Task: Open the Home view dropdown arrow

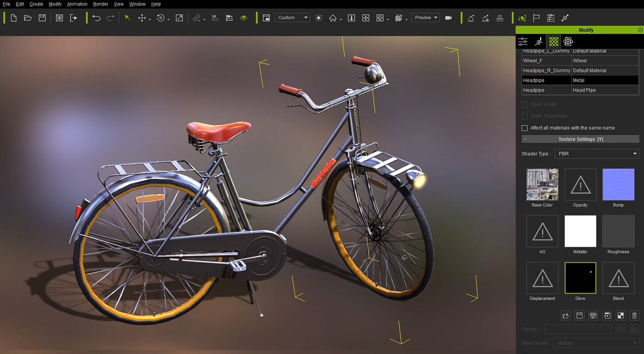Action: click(341, 20)
